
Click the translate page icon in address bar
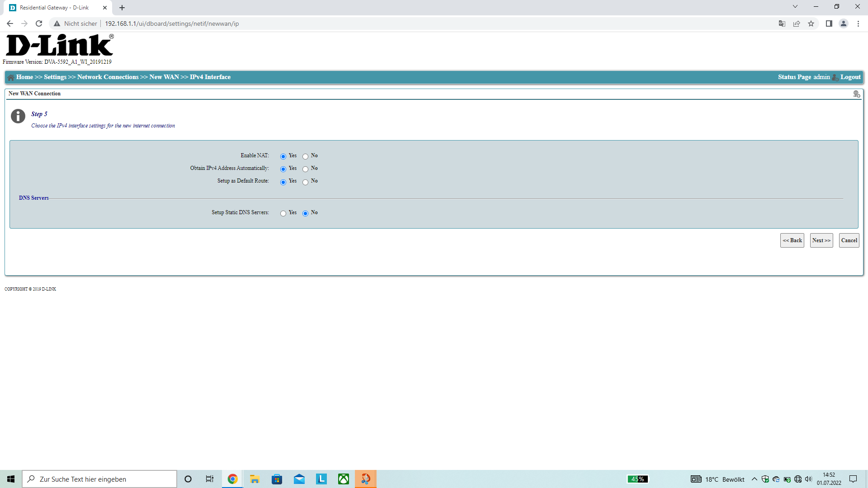click(x=782, y=23)
